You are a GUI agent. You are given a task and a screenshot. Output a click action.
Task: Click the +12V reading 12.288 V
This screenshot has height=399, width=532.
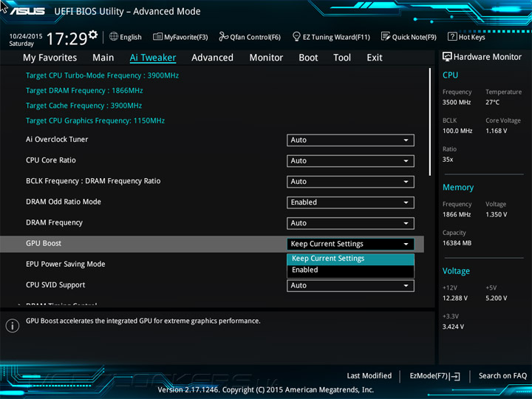(x=454, y=298)
